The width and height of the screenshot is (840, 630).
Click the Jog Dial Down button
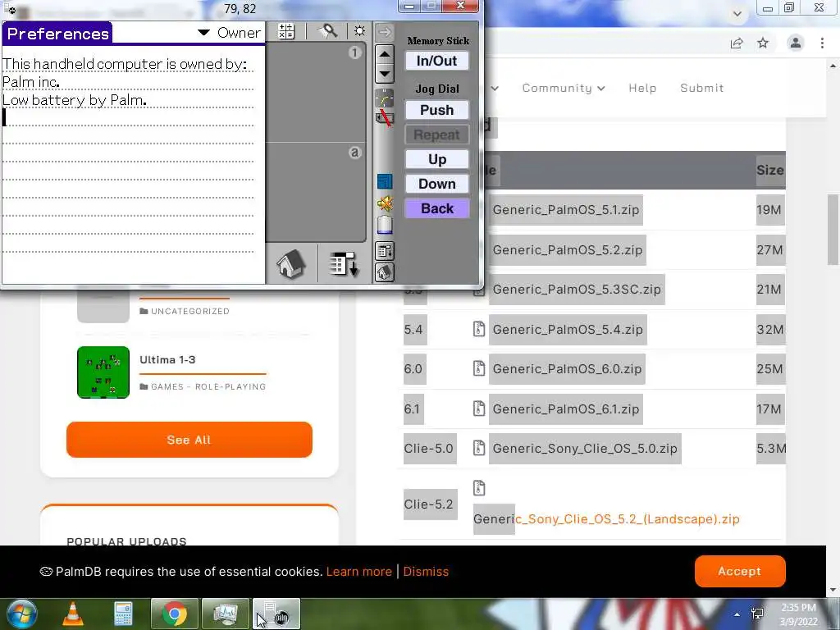pos(437,184)
